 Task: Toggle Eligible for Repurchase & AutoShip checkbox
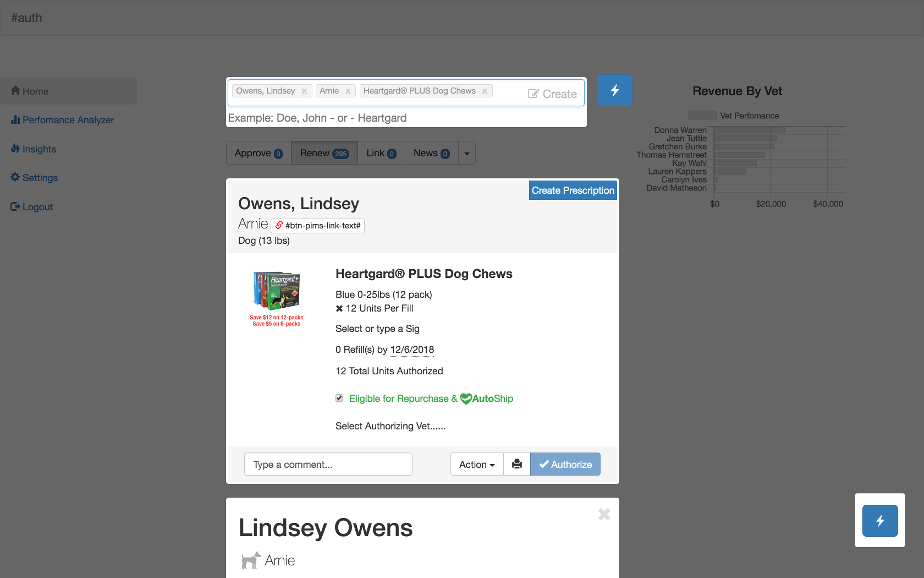pos(339,398)
